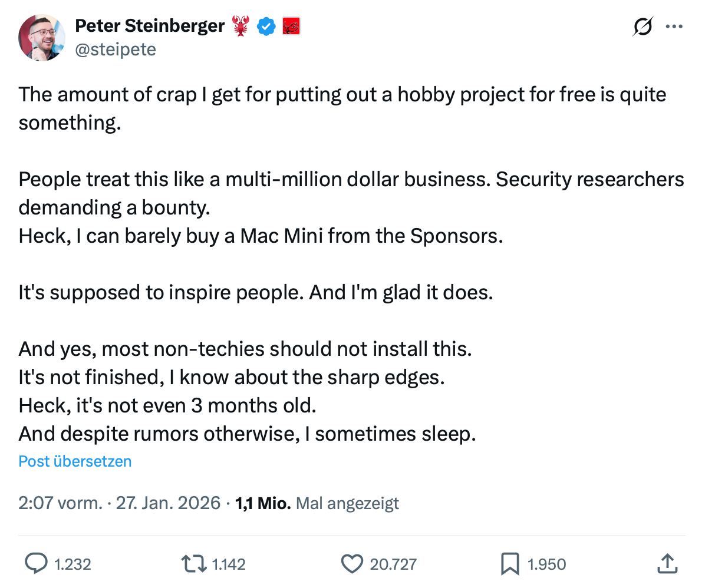Open Peter Steinberger's profile name

point(149,25)
